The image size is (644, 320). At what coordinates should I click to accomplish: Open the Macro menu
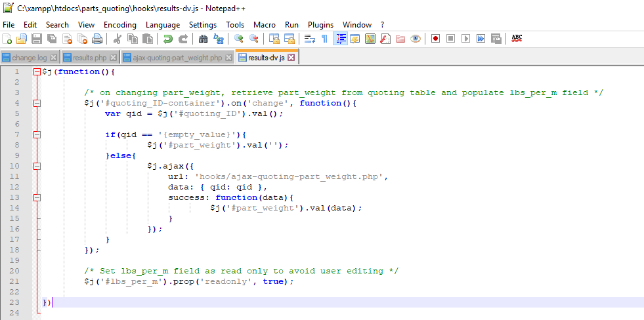265,25
